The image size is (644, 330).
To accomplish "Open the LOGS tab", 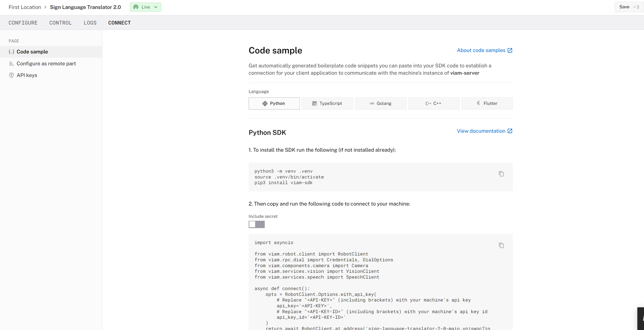I will pos(90,23).
